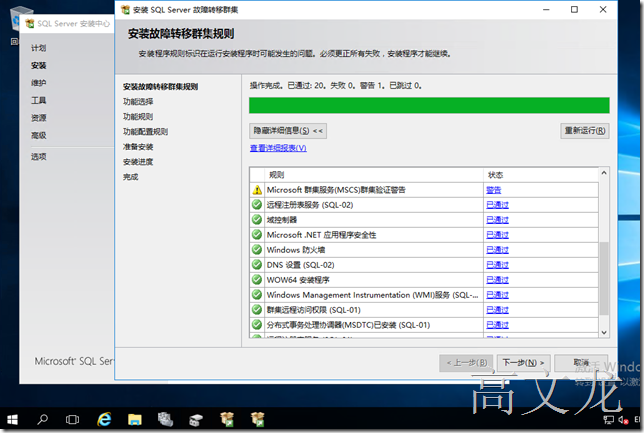Click the green check icon beside 远程注册表服务 (SQL-02)
The image size is (644, 433).
pyautogui.click(x=257, y=205)
